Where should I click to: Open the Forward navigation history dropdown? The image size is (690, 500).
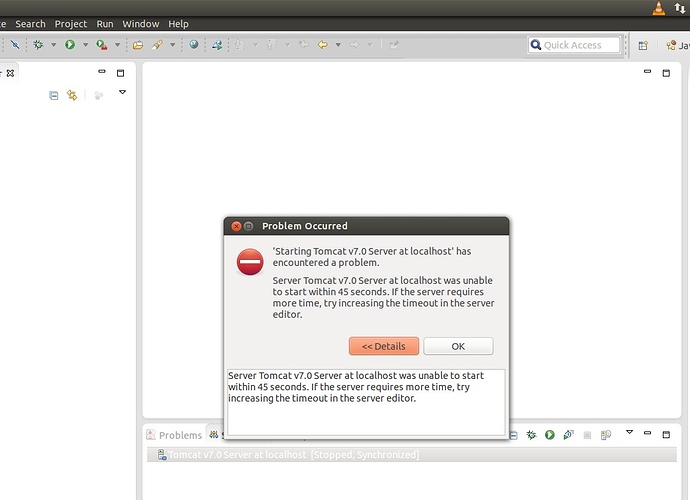(370, 44)
